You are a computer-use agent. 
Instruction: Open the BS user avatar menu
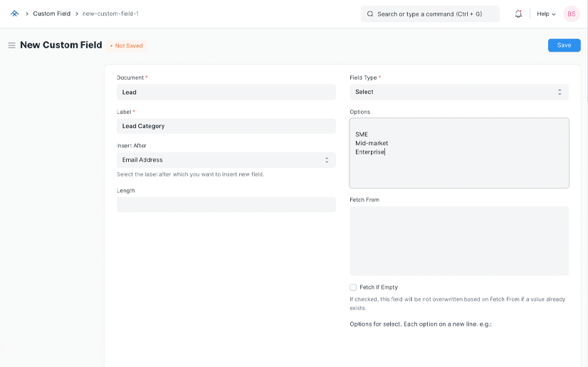tap(571, 14)
